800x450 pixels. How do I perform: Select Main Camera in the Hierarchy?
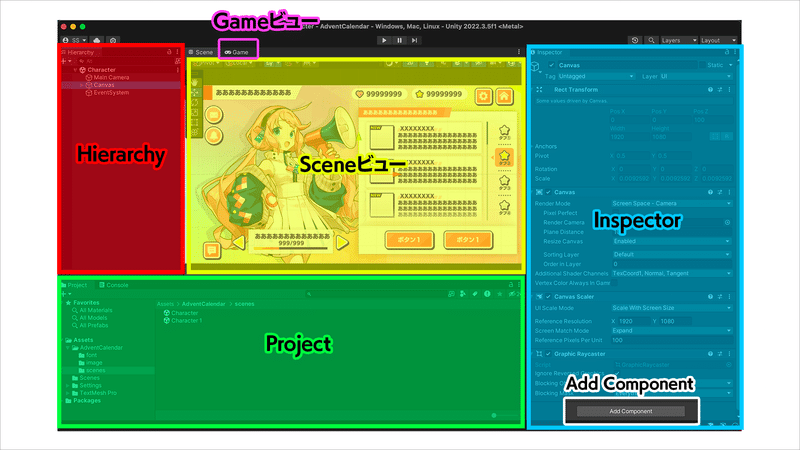pyautogui.click(x=111, y=78)
